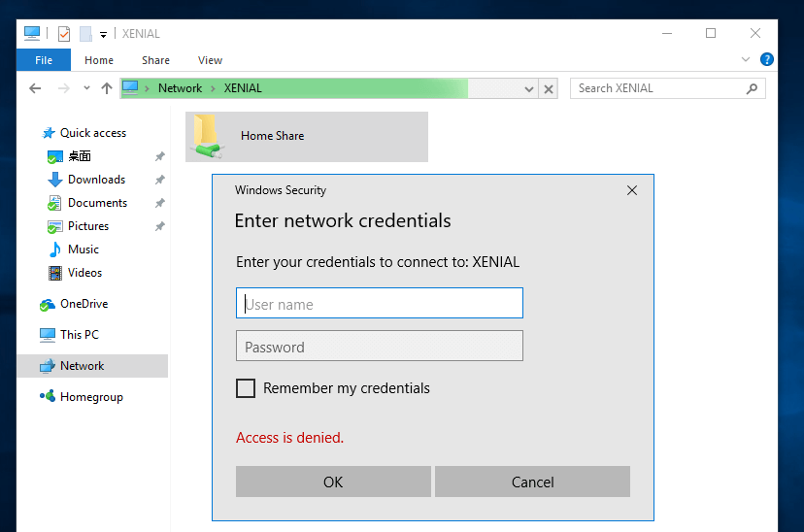804x532 pixels.
Task: Open Customize Quick Access Toolbar dropdown
Action: coord(103,35)
